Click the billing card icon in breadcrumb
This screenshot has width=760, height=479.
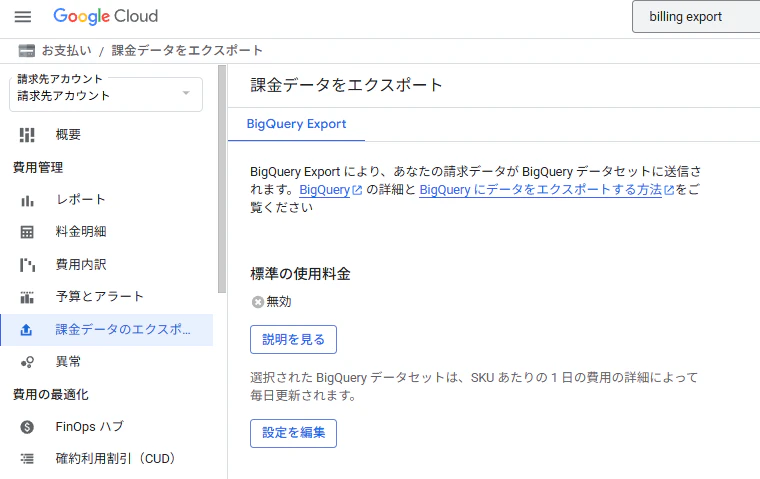27,50
